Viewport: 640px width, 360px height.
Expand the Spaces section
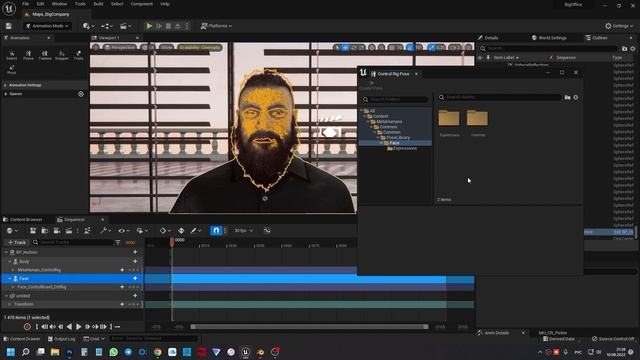pos(5,94)
